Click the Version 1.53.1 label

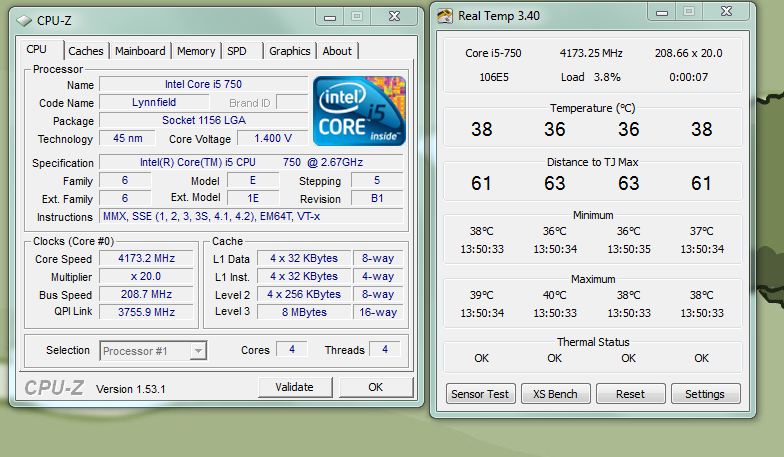[130, 389]
